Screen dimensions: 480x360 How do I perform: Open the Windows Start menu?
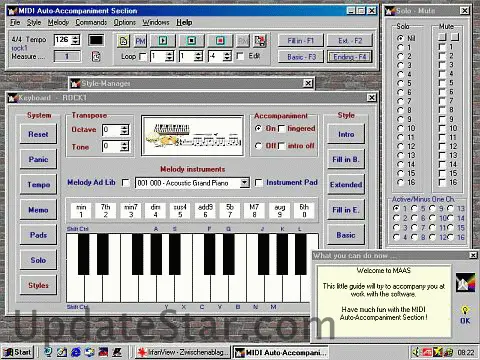(x=18, y=352)
